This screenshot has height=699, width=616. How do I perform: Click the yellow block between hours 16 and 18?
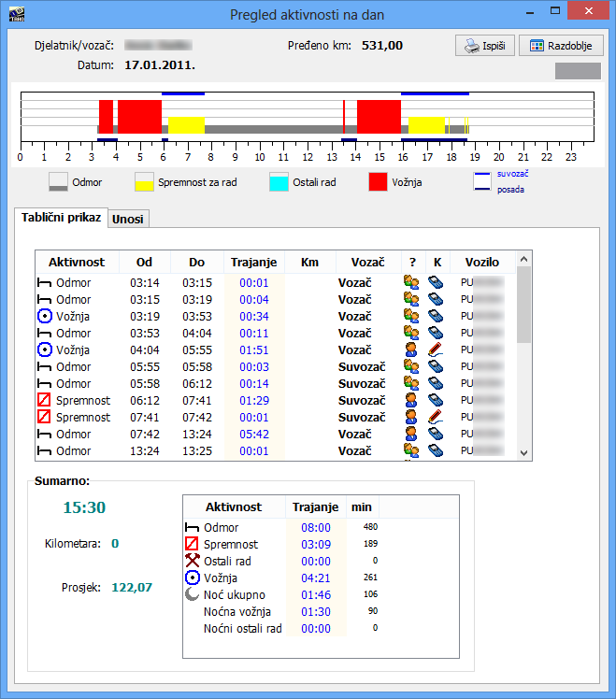click(427, 125)
